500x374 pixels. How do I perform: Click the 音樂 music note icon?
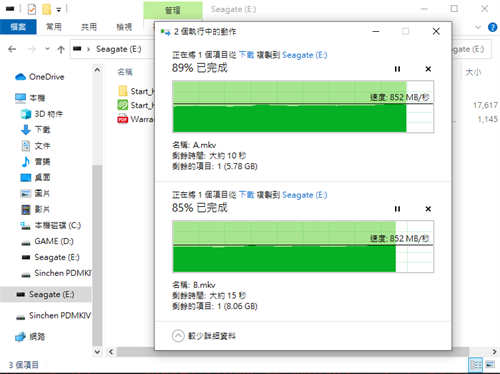26,162
